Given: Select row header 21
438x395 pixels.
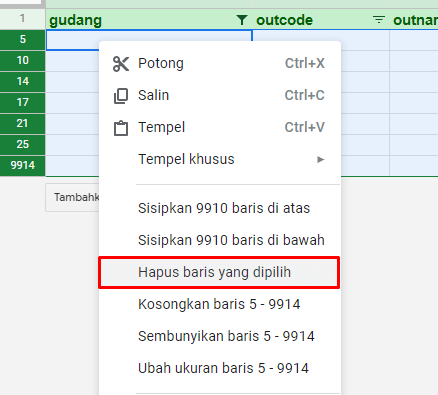Looking at the screenshot, I should [x=22, y=124].
